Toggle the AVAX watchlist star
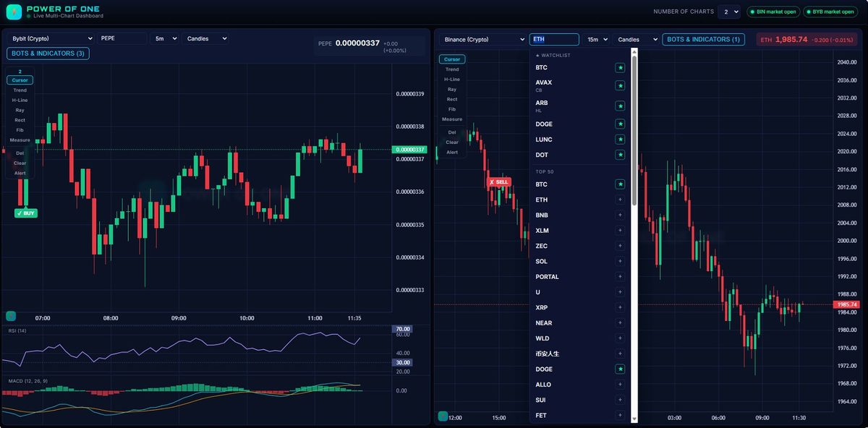The height and width of the screenshot is (428, 868). pos(620,85)
